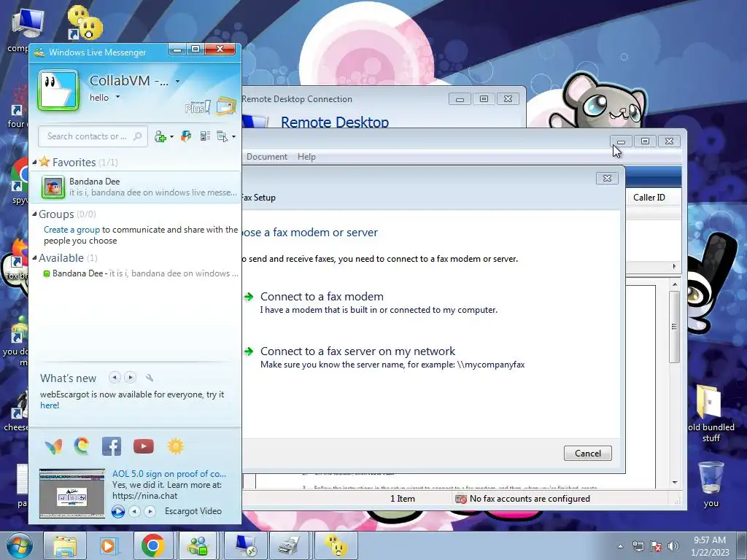Go to next Escargot video
The image size is (747, 560).
click(x=150, y=511)
